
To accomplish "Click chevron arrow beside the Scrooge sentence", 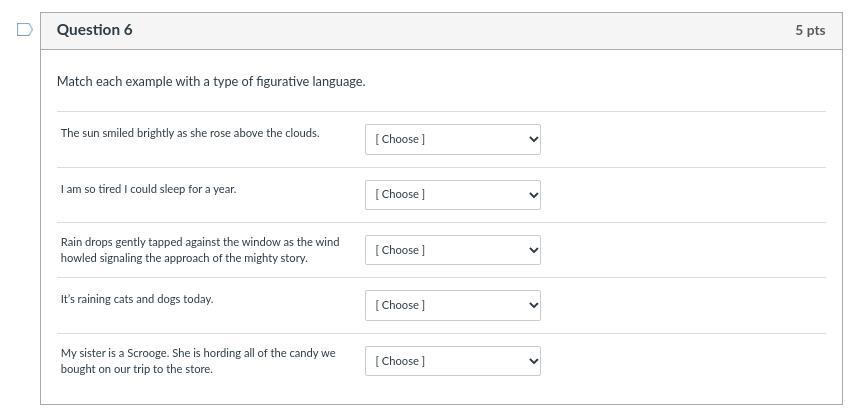I will pyautogui.click(x=533, y=362).
